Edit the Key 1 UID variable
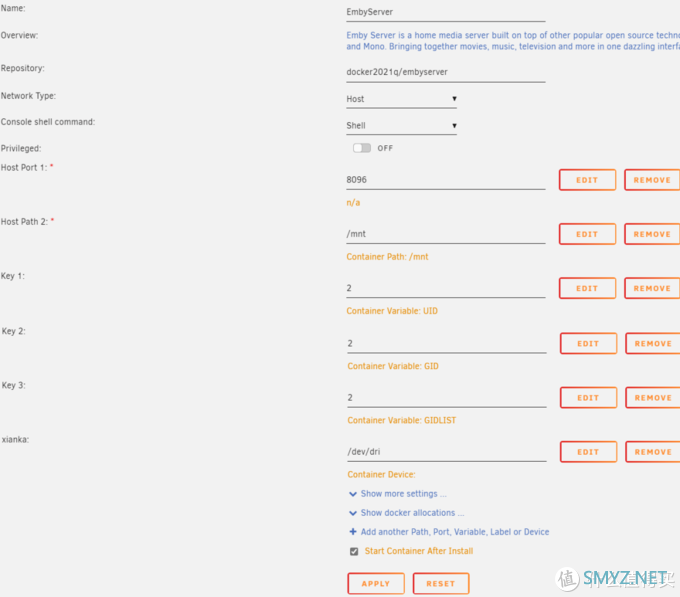Screen dimensions: 680x597 tap(587, 288)
